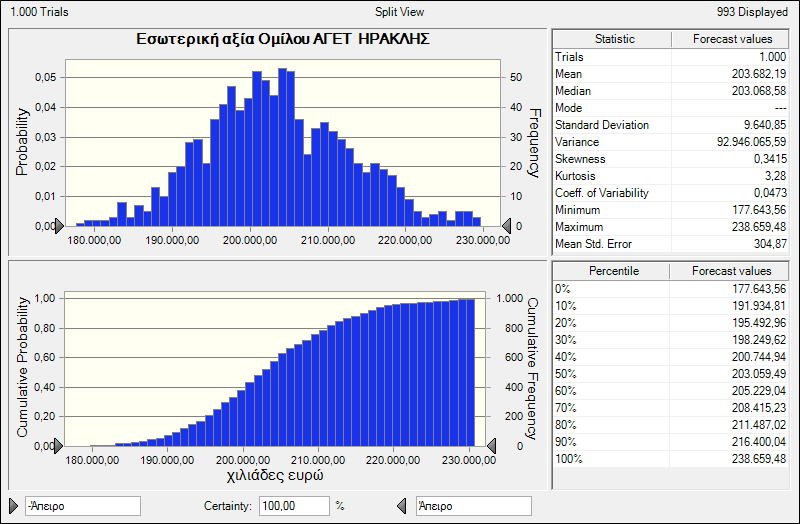Click the 20% percentile value 195.492,96
800x524 pixels.
point(759,323)
